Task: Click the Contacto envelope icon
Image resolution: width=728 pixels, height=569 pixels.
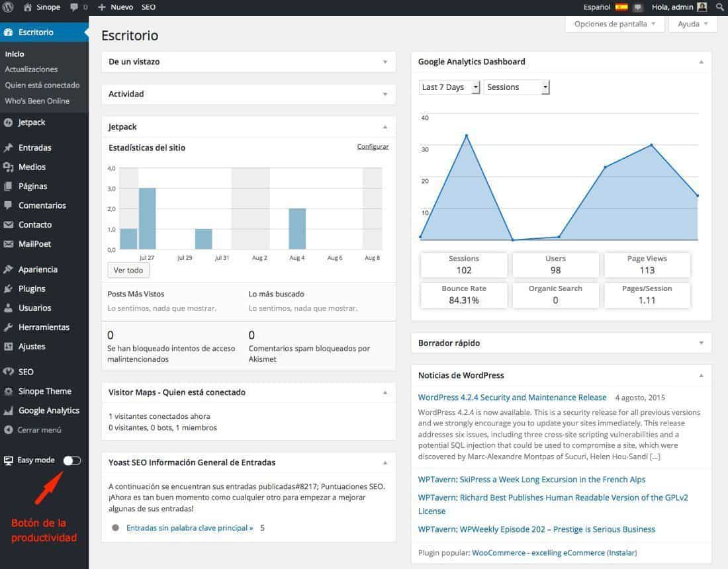Action: (8, 225)
